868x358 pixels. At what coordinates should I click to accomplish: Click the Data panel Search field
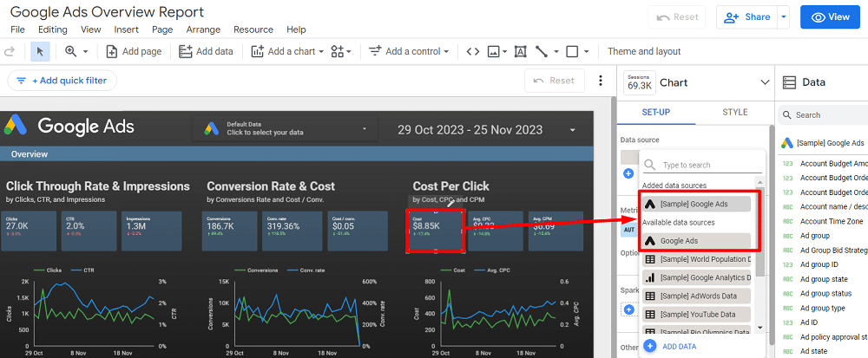823,115
